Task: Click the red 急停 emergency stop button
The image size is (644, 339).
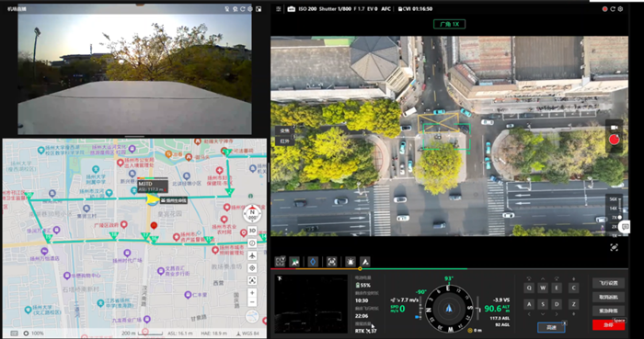Action: click(x=608, y=325)
